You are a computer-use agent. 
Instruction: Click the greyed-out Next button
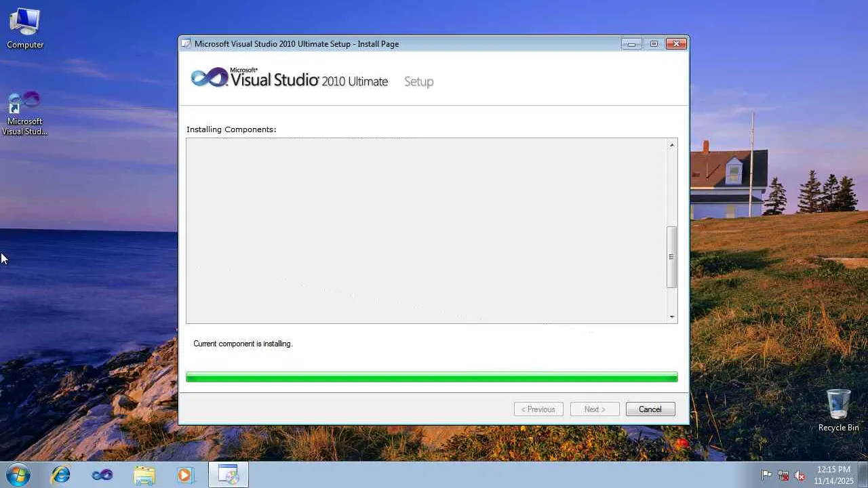(595, 409)
